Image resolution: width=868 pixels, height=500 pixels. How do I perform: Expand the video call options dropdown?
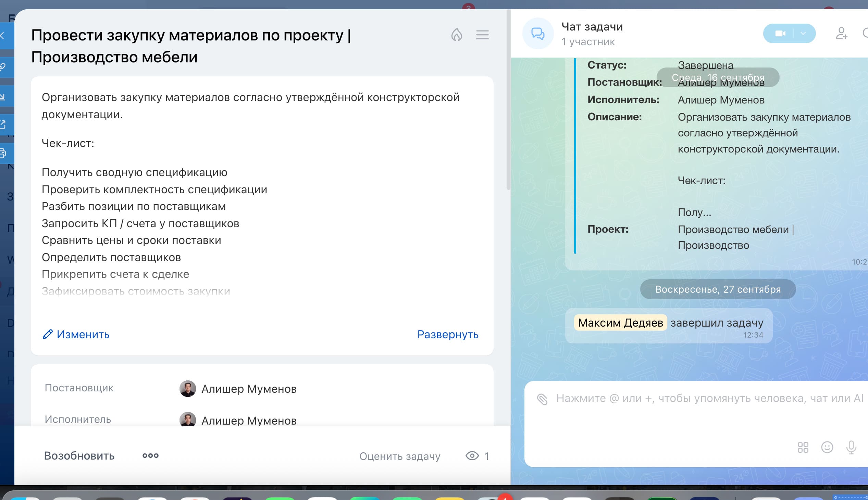[803, 33]
